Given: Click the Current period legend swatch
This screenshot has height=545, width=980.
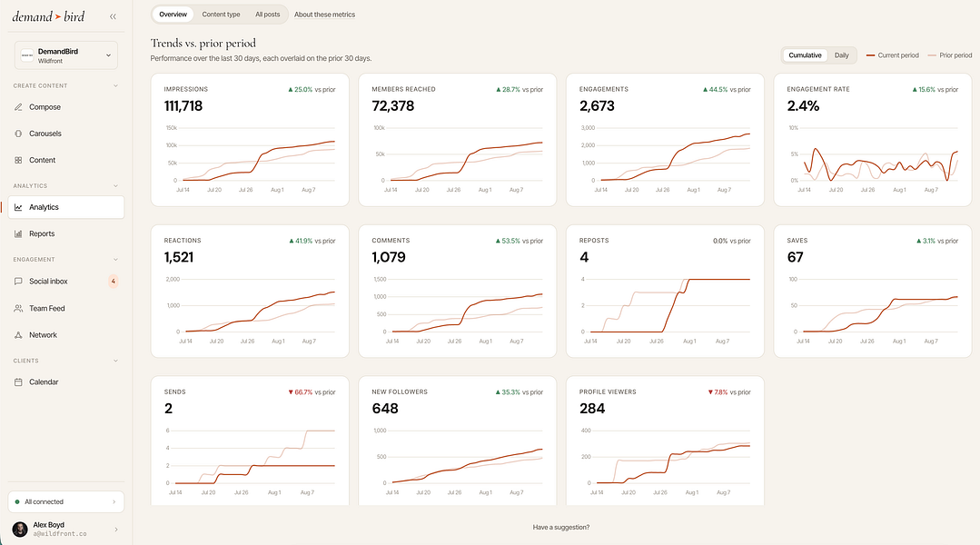Looking at the screenshot, I should pos(870,55).
